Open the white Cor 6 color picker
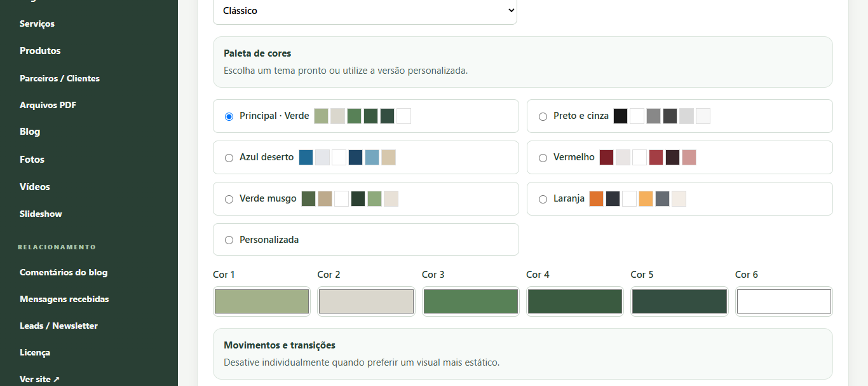Viewport: 868px width, 386px height. [x=784, y=301]
